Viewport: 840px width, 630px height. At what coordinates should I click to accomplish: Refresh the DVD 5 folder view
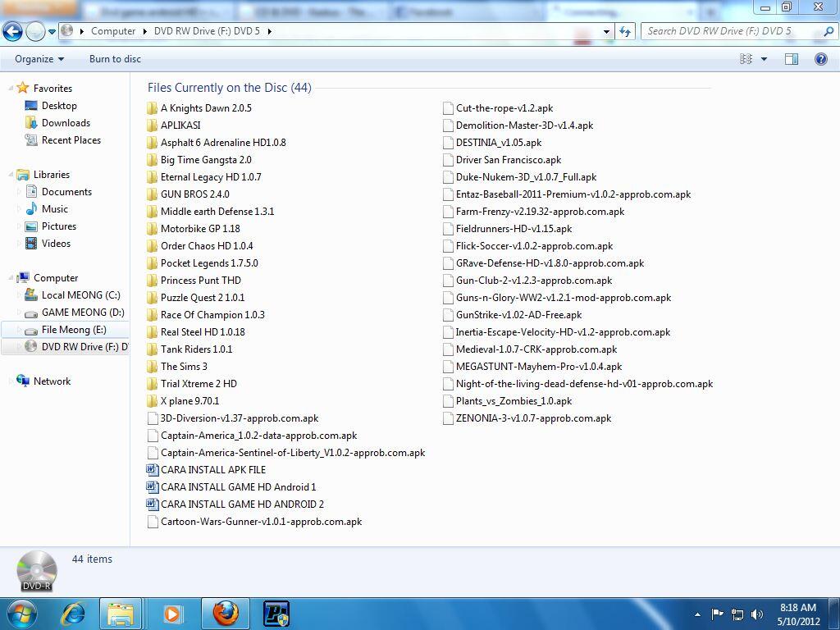click(x=625, y=32)
